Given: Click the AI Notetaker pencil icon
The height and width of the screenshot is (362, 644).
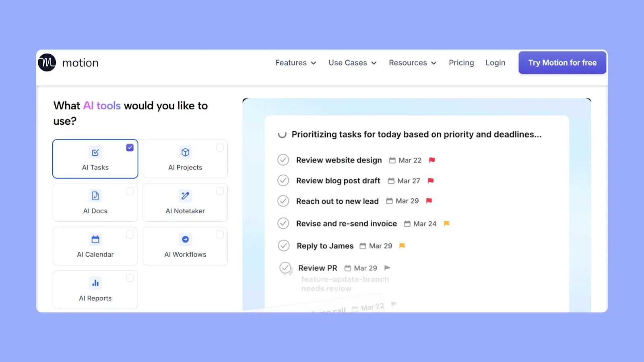Looking at the screenshot, I should [185, 196].
